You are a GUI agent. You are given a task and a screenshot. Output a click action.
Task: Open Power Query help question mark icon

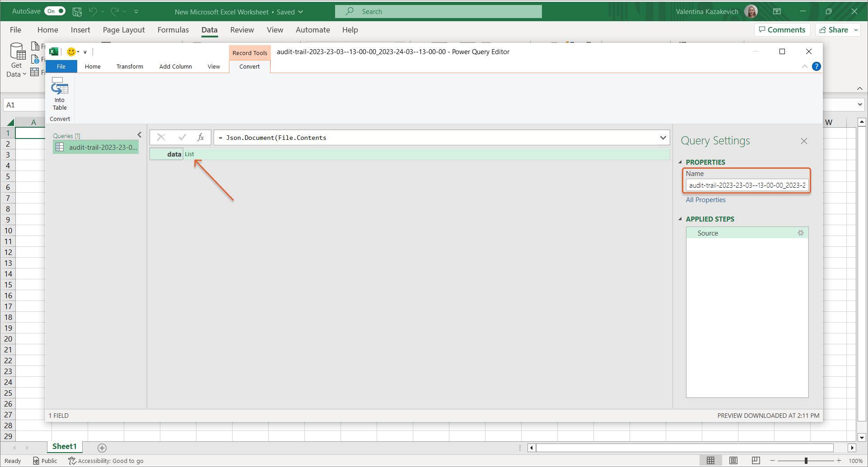click(x=816, y=66)
